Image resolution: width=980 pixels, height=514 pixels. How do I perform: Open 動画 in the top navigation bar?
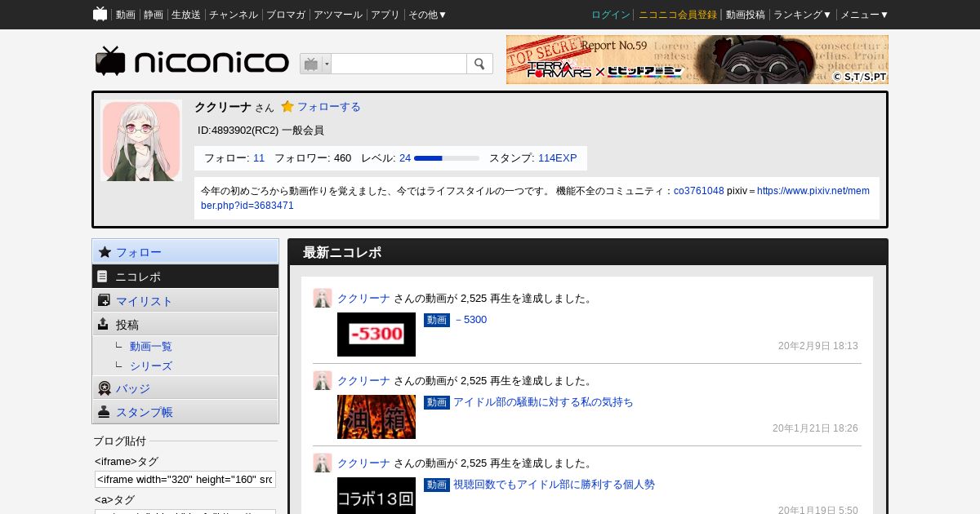(126, 15)
